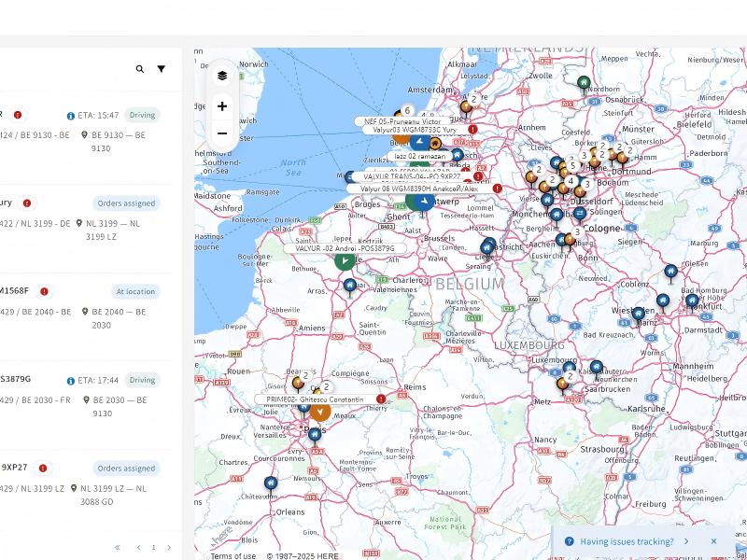This screenshot has width=747, height=560.
Task: Go to next page of vehicle list
Action: (169, 548)
